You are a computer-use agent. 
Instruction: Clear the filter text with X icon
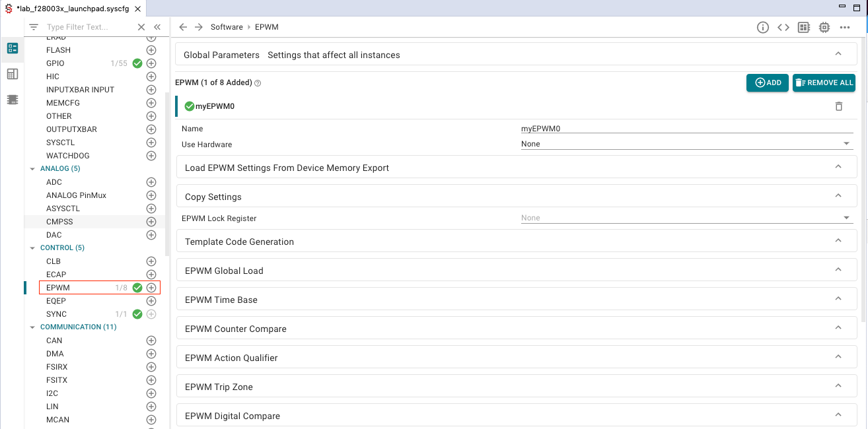[x=141, y=27]
